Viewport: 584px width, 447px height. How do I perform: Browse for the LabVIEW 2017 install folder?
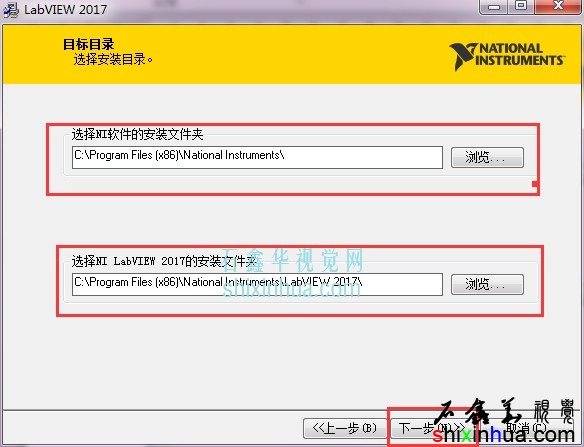point(487,285)
